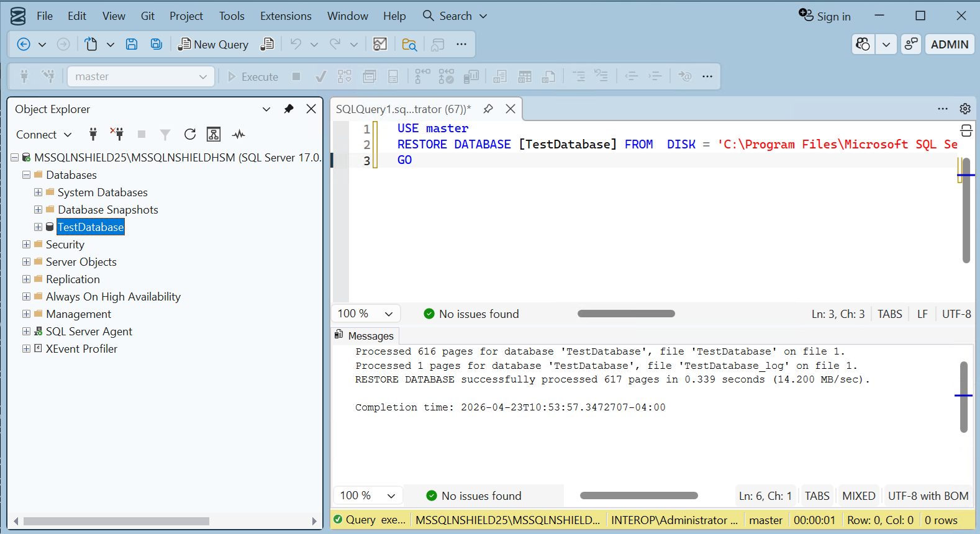Click the decrease indent icon
The height and width of the screenshot is (534, 980).
(632, 76)
